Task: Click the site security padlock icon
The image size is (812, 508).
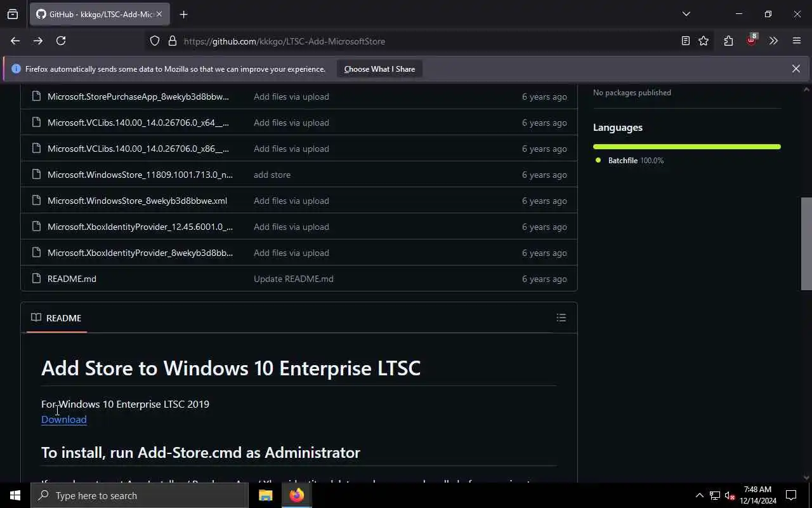Action: [x=172, y=41]
